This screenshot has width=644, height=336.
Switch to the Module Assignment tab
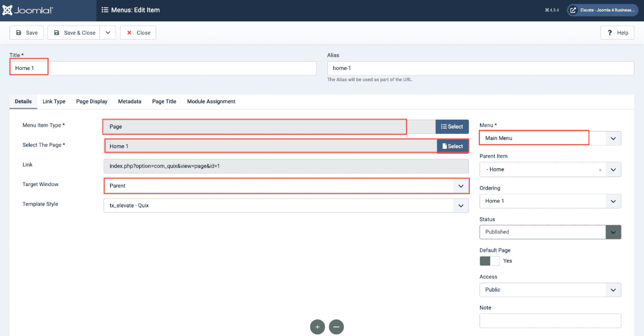coord(211,101)
